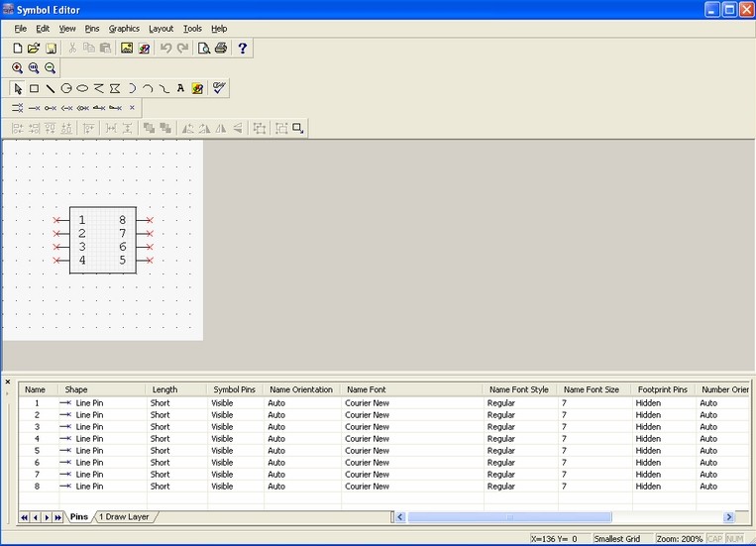The image size is (756, 546).
Task: Choose the Bezier curve tool
Action: tap(164, 89)
